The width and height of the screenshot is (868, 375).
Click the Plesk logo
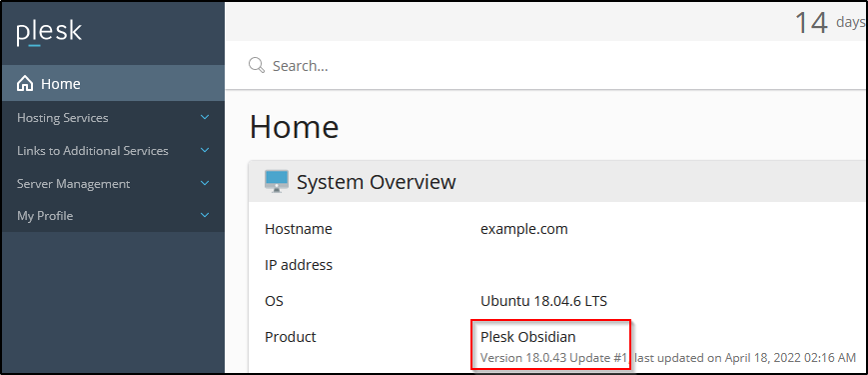click(x=49, y=34)
